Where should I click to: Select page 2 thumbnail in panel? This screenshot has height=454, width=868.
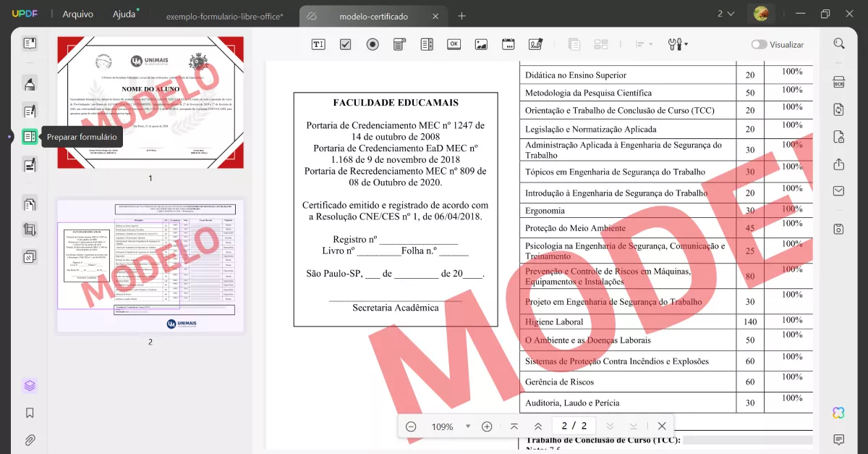click(x=149, y=265)
